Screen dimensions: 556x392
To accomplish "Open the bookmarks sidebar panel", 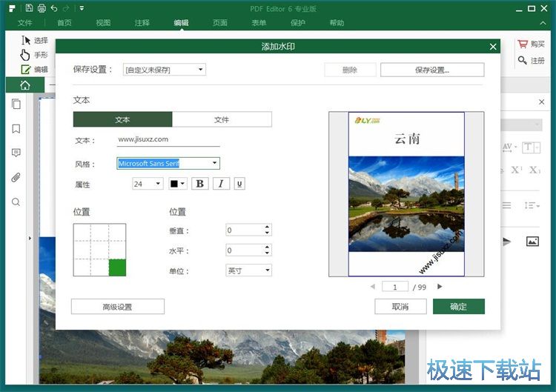I will pos(16,129).
